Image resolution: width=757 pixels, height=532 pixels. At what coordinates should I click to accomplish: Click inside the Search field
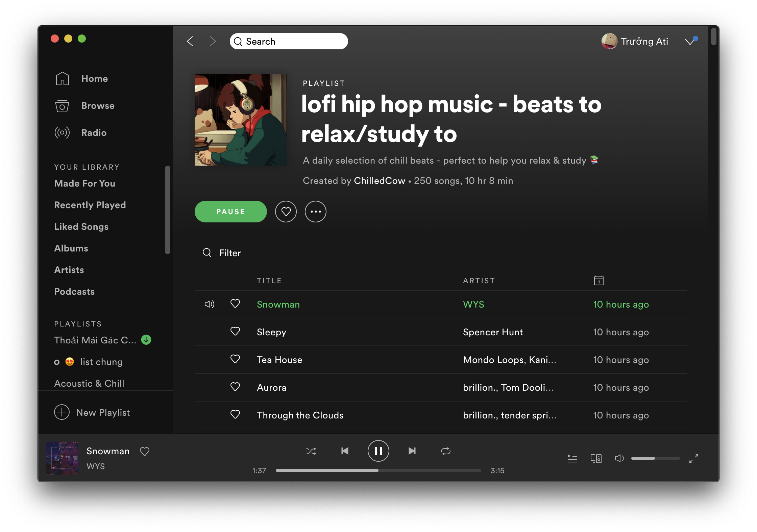289,41
